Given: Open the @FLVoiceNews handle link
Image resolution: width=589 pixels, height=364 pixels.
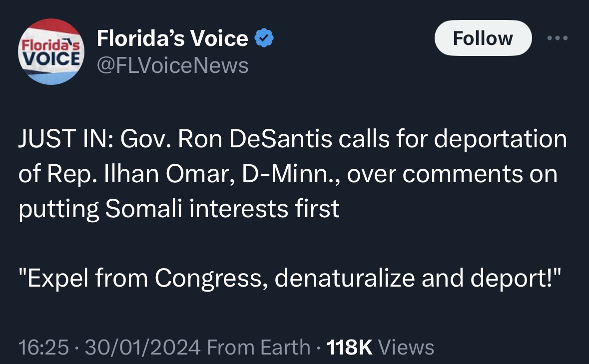Looking at the screenshot, I should (172, 65).
